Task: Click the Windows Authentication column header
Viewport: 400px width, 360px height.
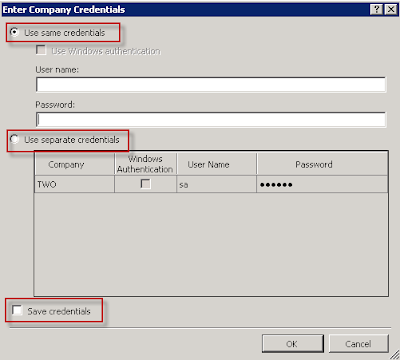Action: [x=145, y=164]
